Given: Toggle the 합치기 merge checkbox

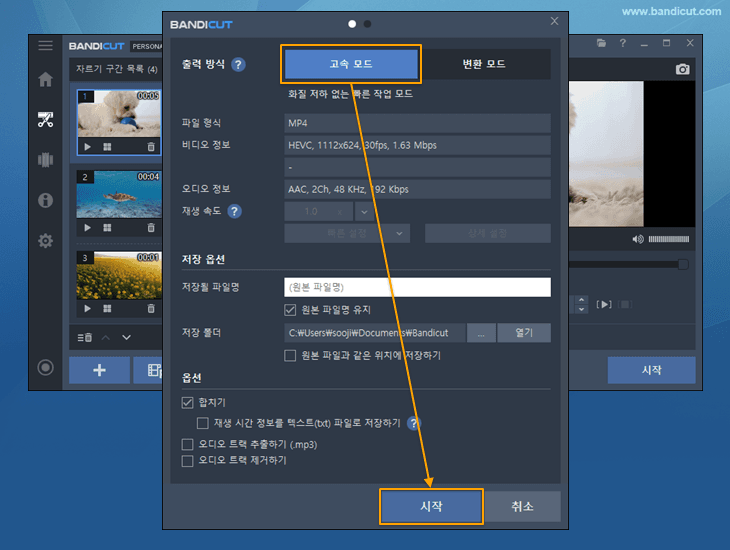Looking at the screenshot, I should [187, 402].
